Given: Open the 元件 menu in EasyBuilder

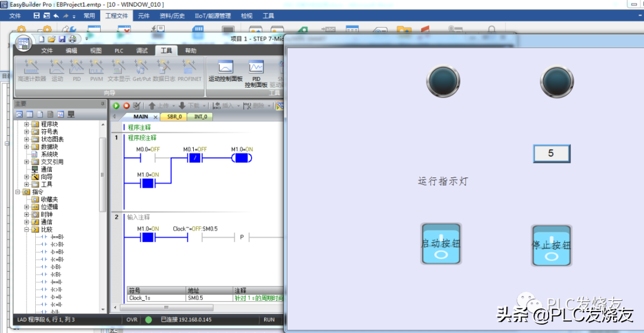Looking at the screenshot, I should point(144,16).
